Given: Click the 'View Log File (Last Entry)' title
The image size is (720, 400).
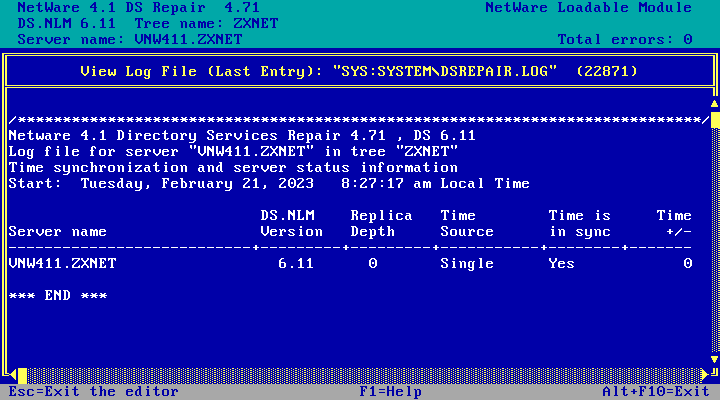Looking at the screenshot, I should [x=359, y=72].
